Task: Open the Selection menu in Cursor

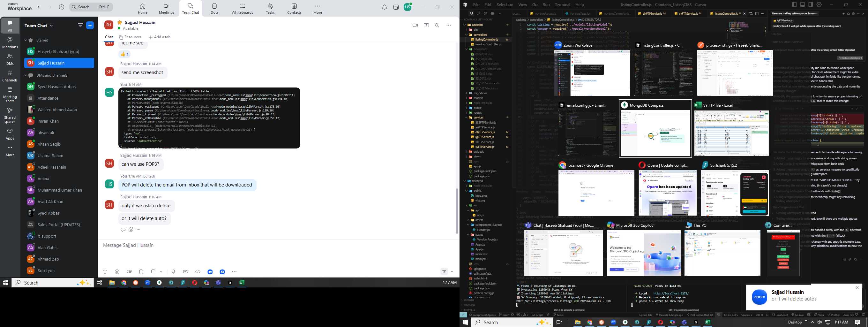Action: (505, 5)
